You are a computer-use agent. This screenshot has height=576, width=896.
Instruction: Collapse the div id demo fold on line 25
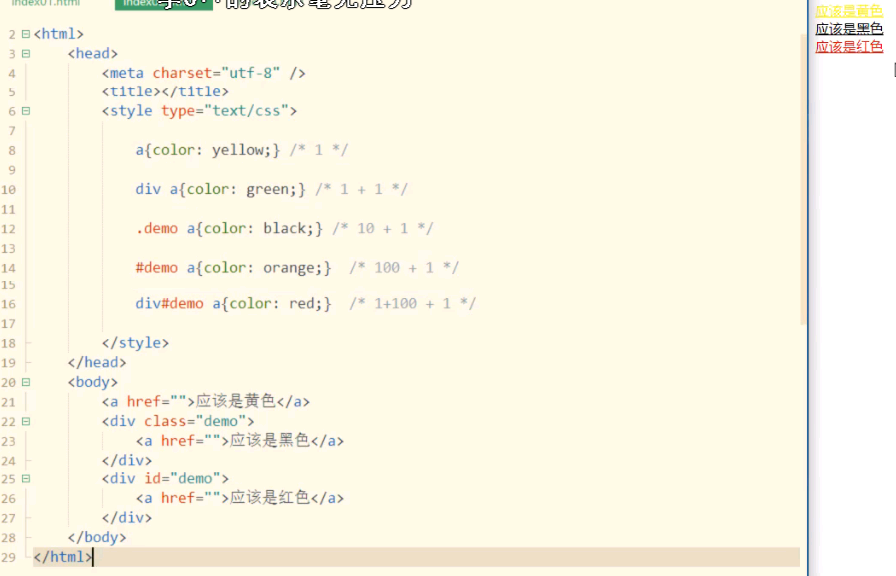click(x=26, y=479)
